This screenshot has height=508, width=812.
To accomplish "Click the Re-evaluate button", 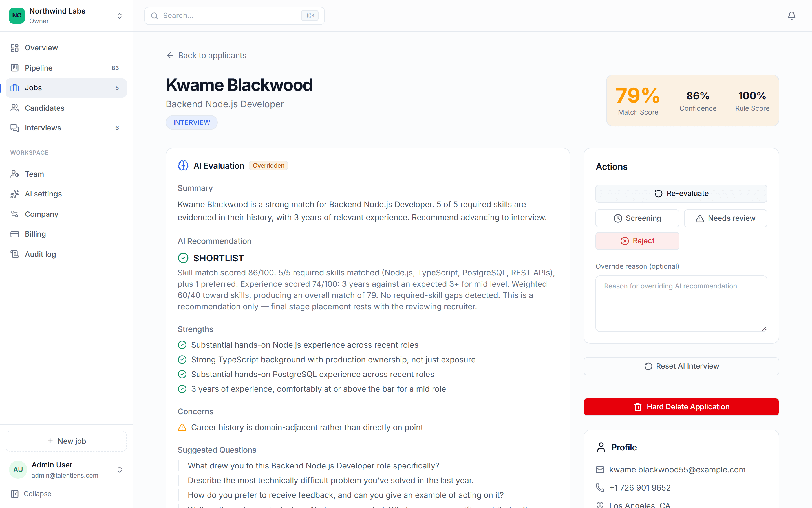I will click(x=681, y=194).
